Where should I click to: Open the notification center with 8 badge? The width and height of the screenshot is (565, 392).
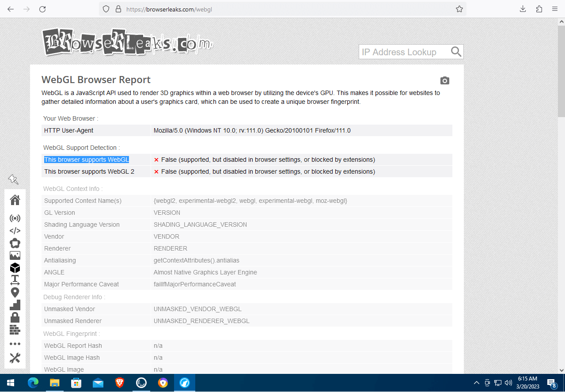[551, 383]
